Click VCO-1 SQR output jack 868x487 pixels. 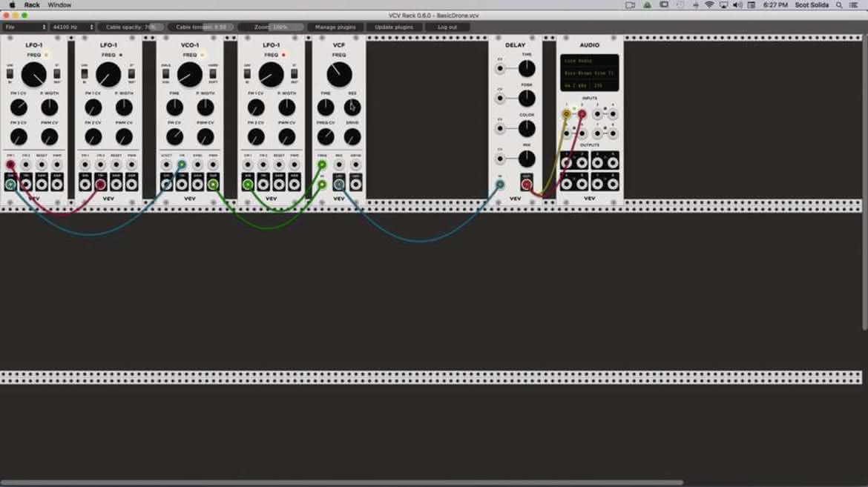213,185
